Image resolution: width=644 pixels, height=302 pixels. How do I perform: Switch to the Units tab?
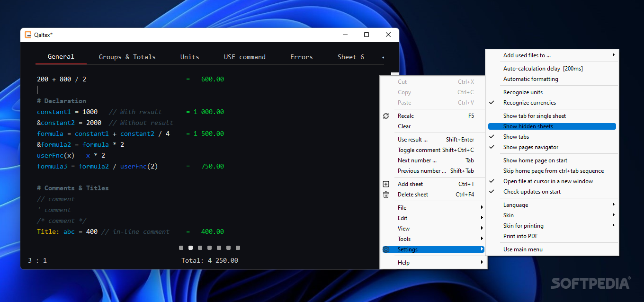189,57
